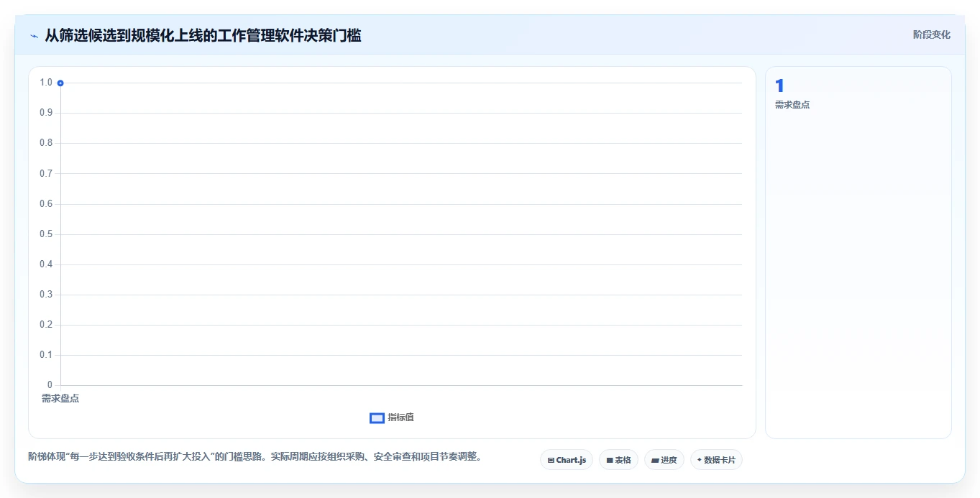Click the 需求盘点 x-axis label
Viewport: 980px width, 498px height.
60,398
